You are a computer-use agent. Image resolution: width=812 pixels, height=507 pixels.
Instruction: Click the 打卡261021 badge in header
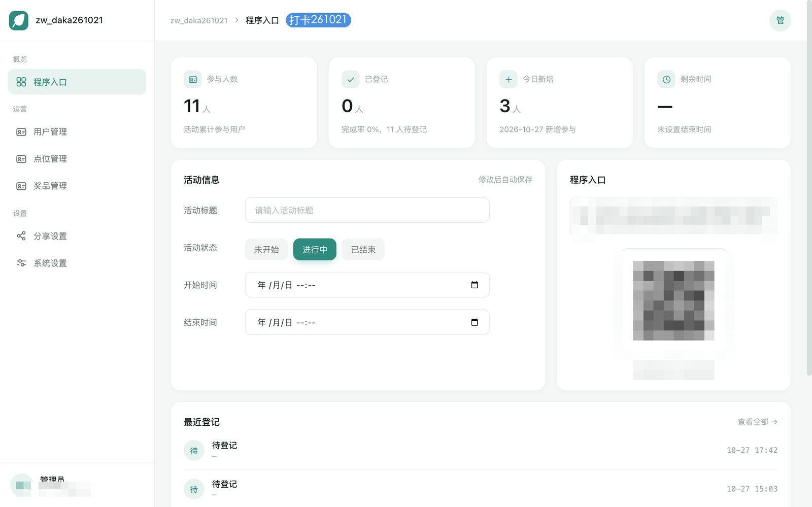[318, 20]
